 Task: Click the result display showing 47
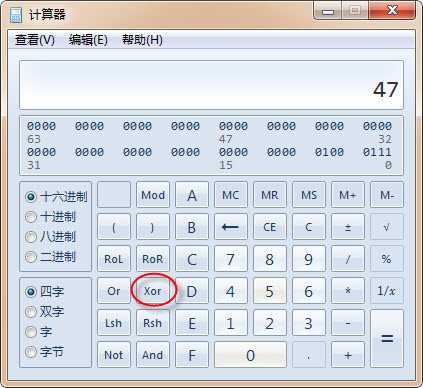click(211, 85)
